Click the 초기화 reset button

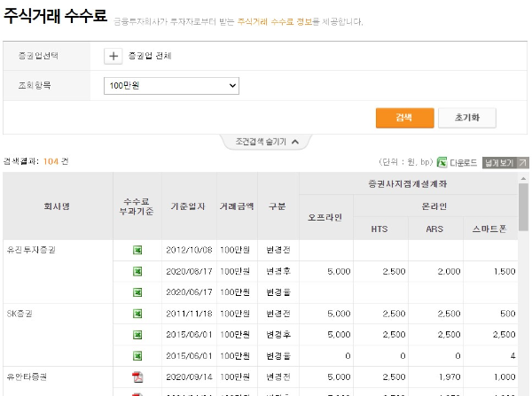point(467,118)
